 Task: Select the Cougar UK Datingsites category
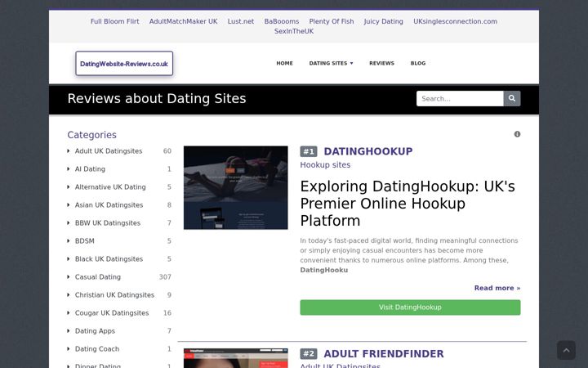pyautogui.click(x=112, y=313)
